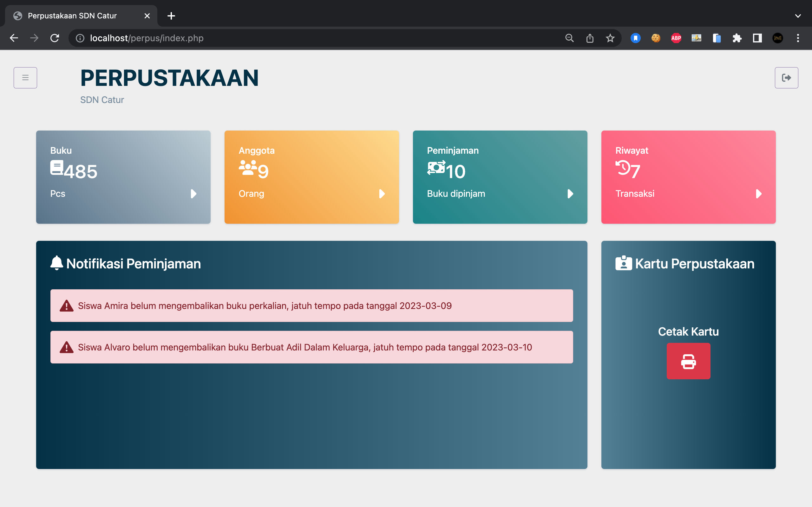Open a new browser tab
The image size is (812, 507).
172,16
